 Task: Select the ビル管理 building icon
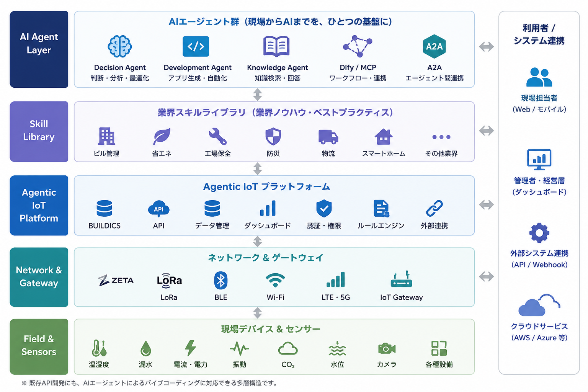click(x=106, y=136)
